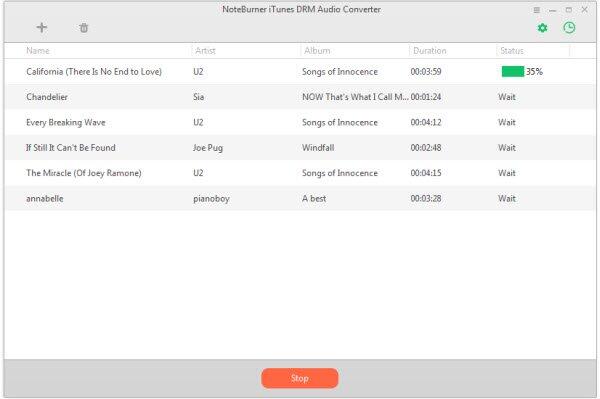
Task: Sort by the Name column header
Action: [x=38, y=50]
